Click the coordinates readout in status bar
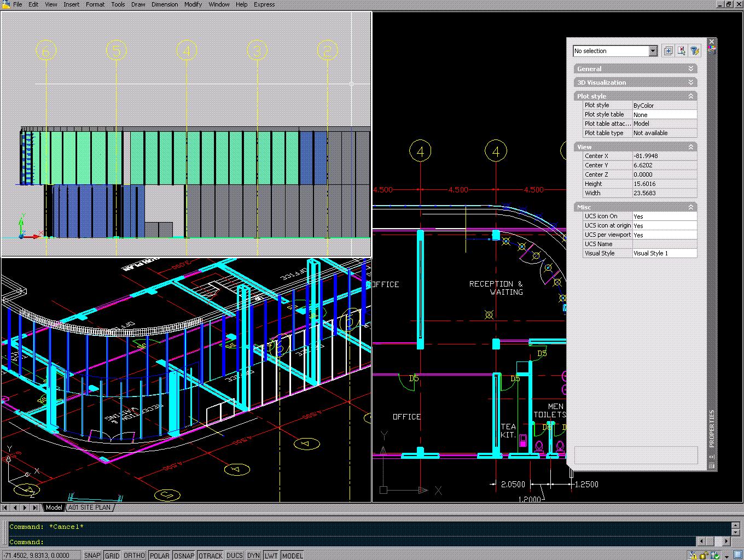Viewport: 744px width, 560px height. tap(40, 555)
